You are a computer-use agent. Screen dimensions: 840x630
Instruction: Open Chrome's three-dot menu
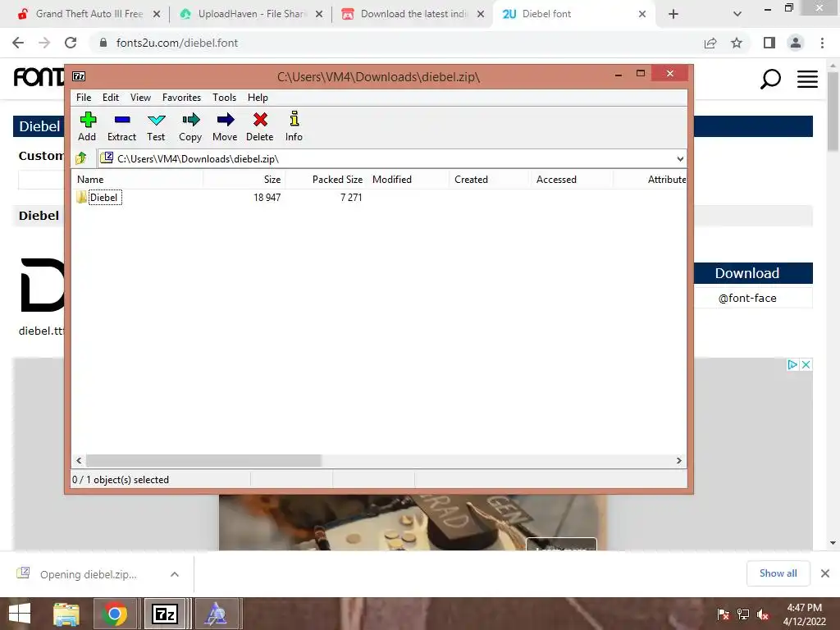tap(822, 43)
